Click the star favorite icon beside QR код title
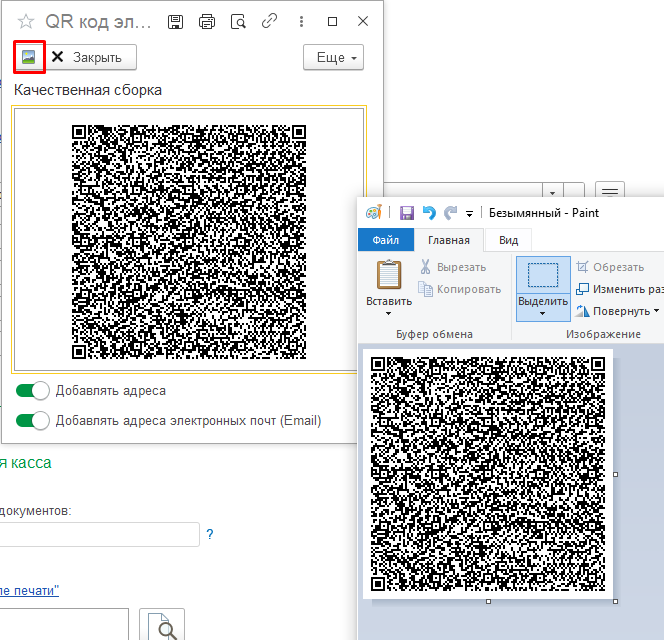 click(x=26, y=21)
